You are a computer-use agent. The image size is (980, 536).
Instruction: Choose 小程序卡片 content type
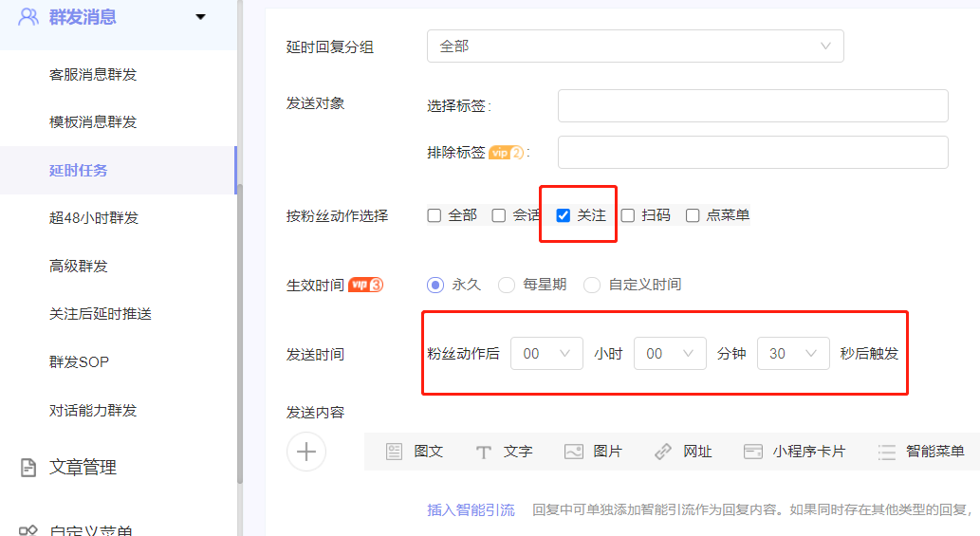click(808, 451)
